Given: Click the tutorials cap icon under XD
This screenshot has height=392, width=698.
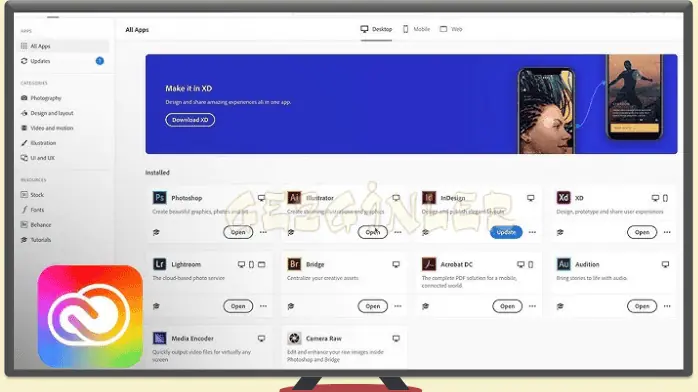Looking at the screenshot, I should [560, 232].
